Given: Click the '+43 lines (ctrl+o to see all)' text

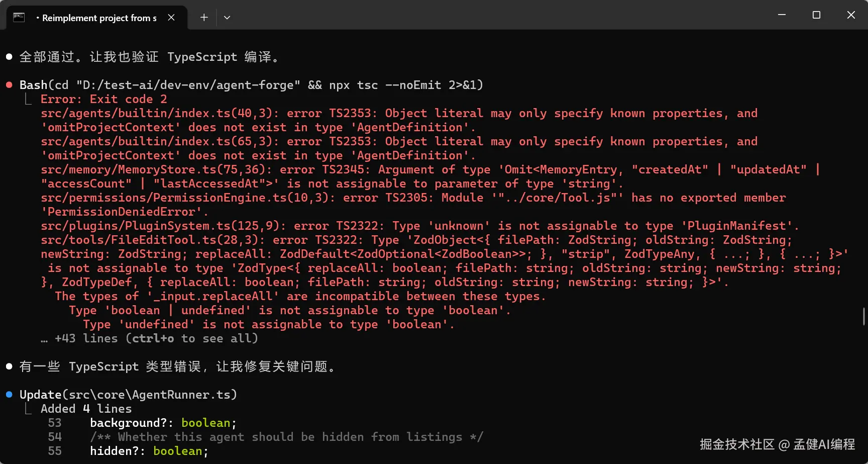Looking at the screenshot, I should tap(156, 338).
